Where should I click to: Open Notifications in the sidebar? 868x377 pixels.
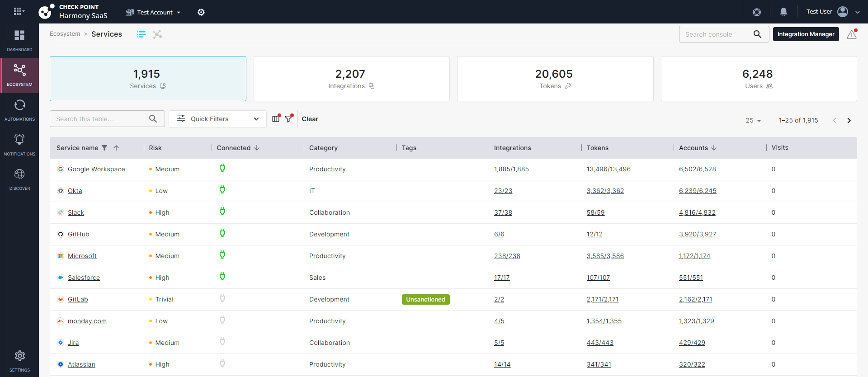pyautogui.click(x=19, y=145)
